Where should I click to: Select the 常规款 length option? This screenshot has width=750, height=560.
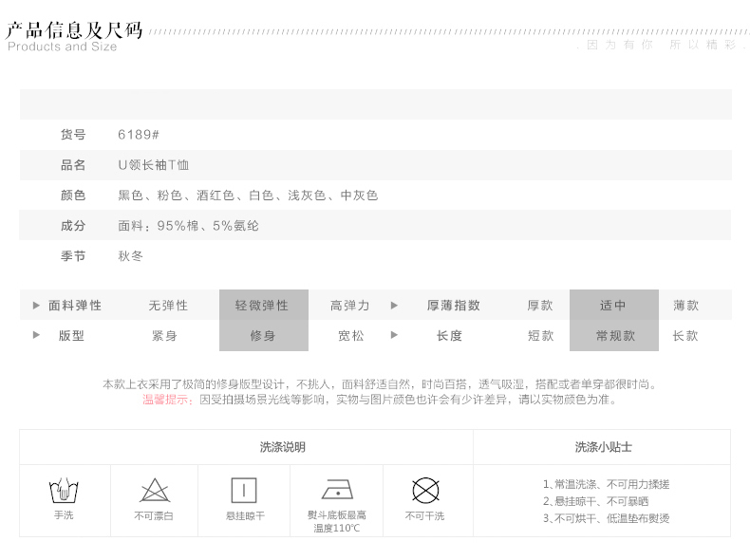pyautogui.click(x=613, y=335)
